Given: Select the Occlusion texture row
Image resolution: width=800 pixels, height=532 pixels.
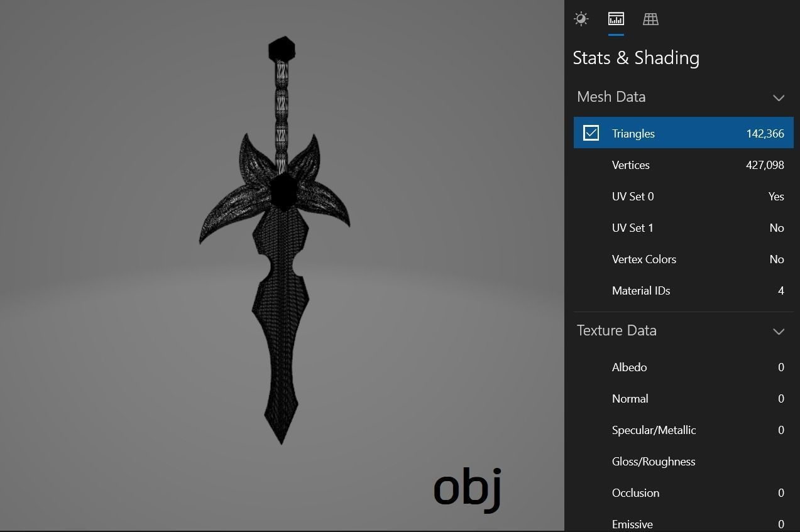Looking at the screenshot, I should click(684, 492).
